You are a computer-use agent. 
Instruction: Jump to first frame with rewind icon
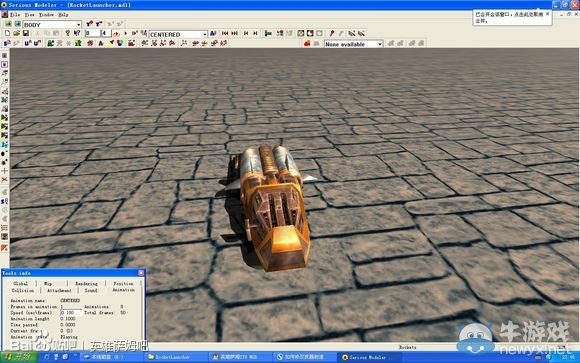pos(225,34)
